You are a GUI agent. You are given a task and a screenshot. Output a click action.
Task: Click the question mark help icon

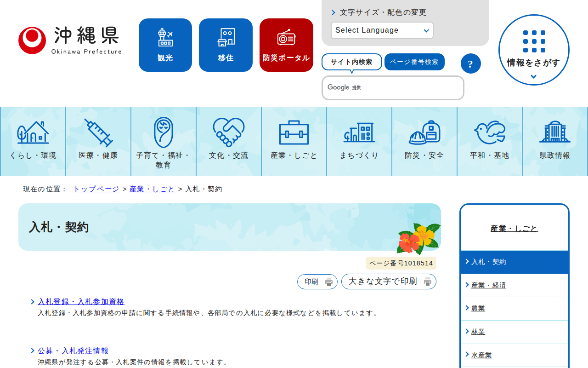pyautogui.click(x=470, y=63)
